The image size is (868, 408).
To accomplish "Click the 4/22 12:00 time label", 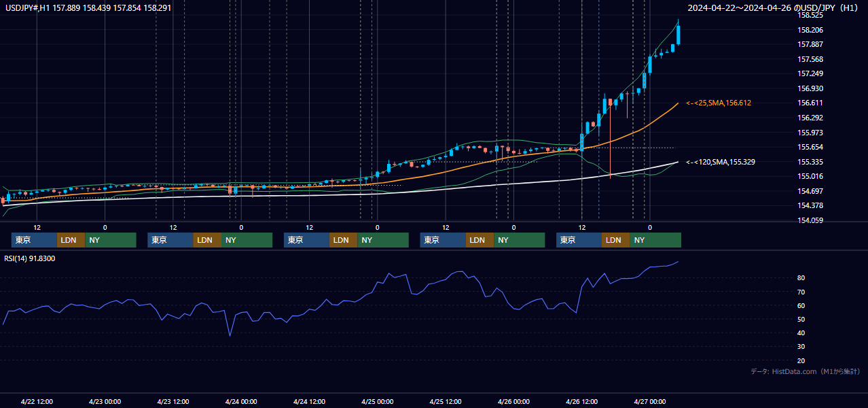I will [x=37, y=401].
